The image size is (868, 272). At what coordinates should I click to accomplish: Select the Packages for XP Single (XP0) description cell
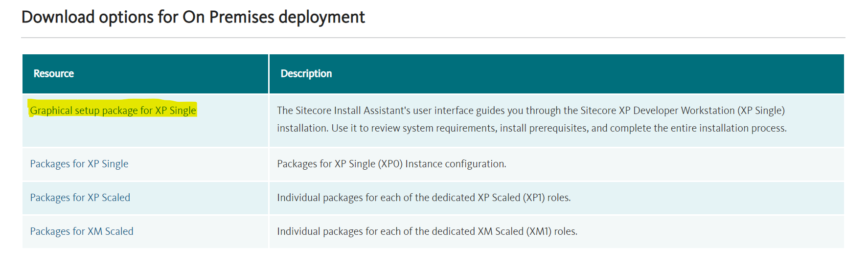point(557,164)
